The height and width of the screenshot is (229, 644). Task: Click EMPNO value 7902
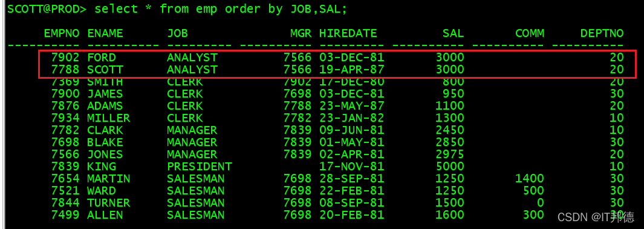[x=65, y=58]
